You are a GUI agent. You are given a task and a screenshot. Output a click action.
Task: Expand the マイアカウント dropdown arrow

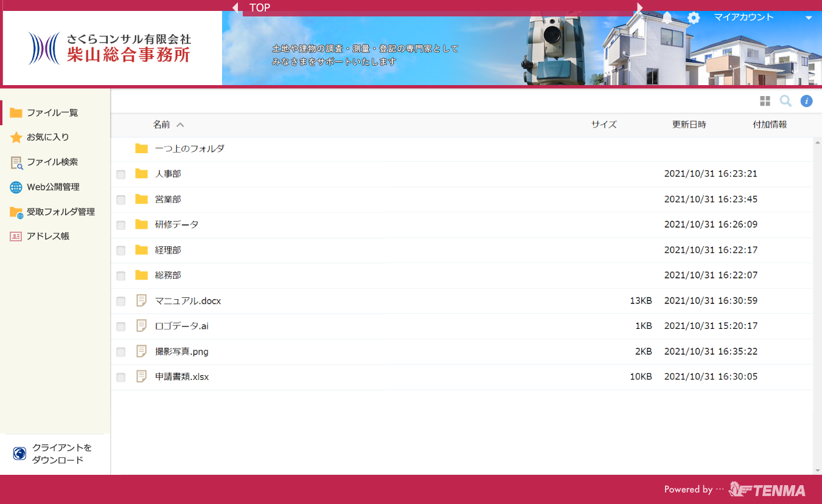point(809,18)
